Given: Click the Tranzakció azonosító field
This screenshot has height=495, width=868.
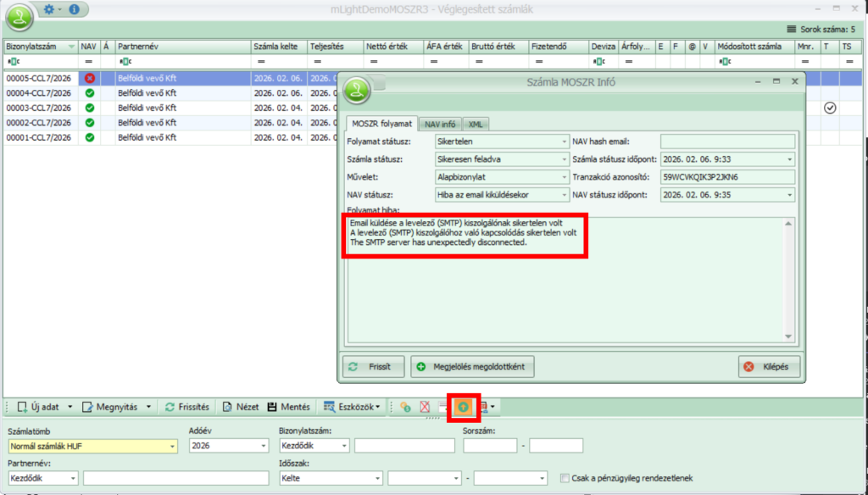Looking at the screenshot, I should [x=727, y=177].
